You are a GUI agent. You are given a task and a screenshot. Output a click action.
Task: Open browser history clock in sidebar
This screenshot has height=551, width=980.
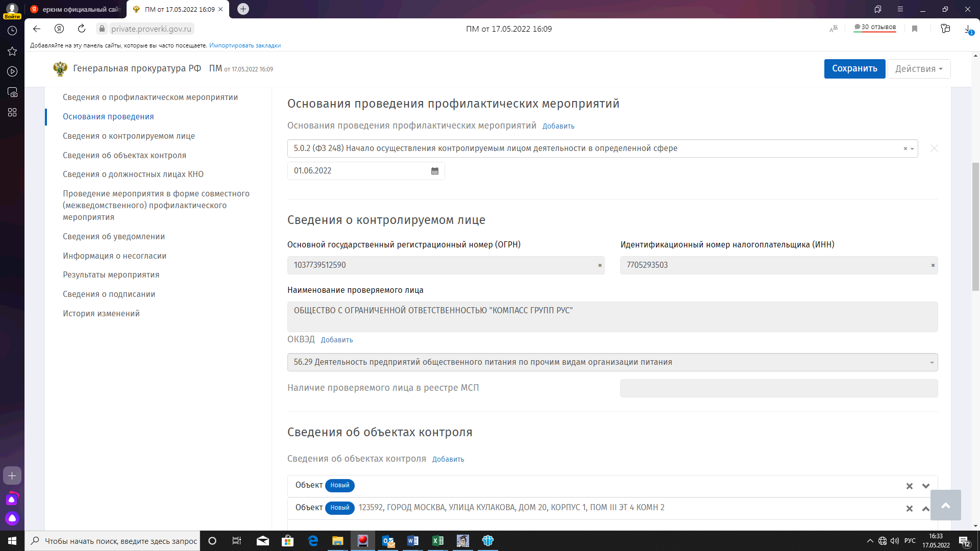(x=12, y=31)
